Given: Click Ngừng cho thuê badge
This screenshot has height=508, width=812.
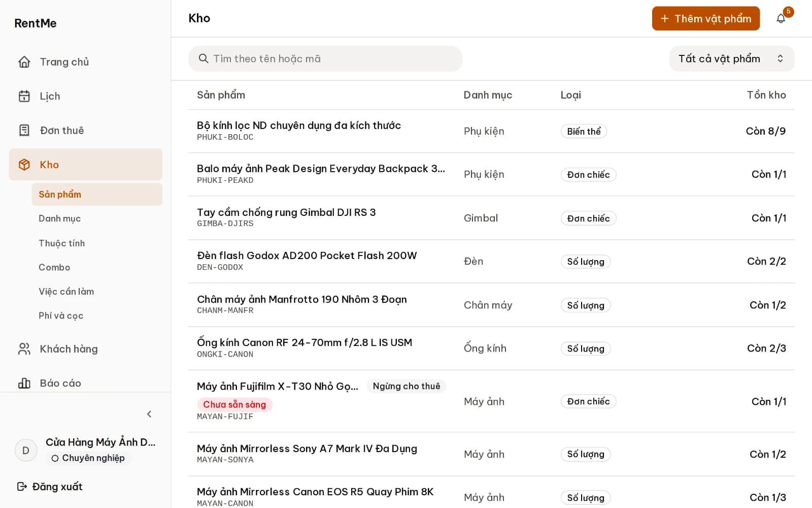Looking at the screenshot, I should click(x=407, y=386).
